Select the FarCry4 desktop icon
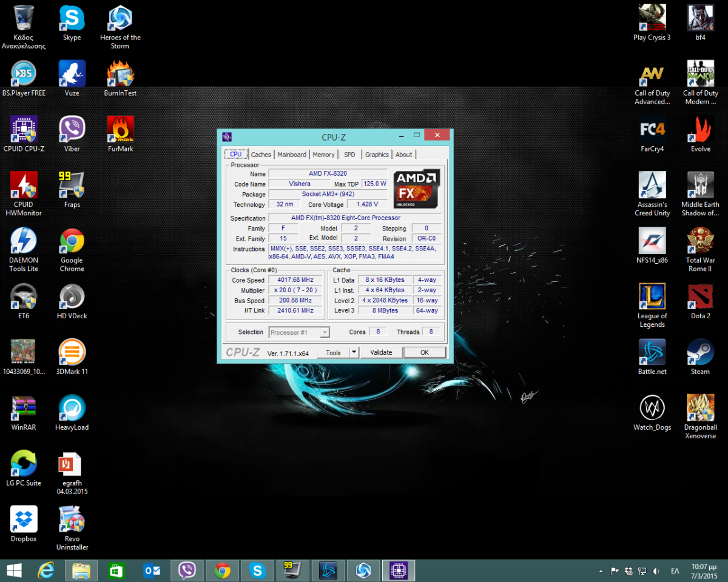The width and height of the screenshot is (728, 582). click(x=652, y=134)
